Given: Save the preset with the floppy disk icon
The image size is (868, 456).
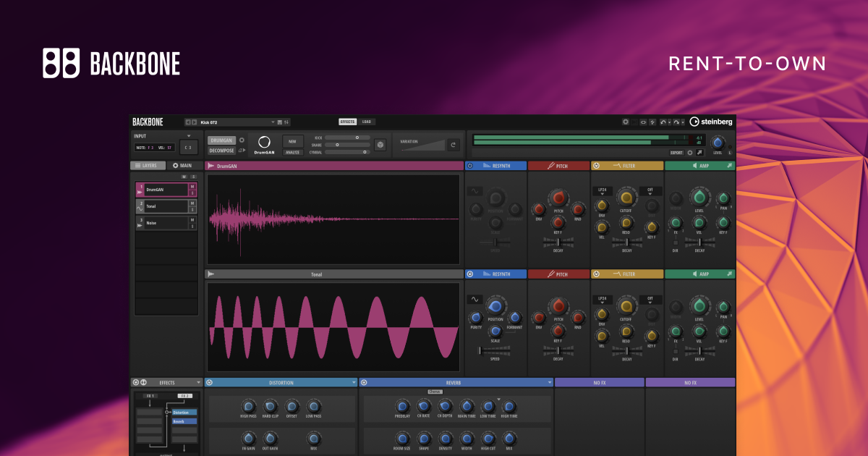Looking at the screenshot, I should pyautogui.click(x=280, y=122).
